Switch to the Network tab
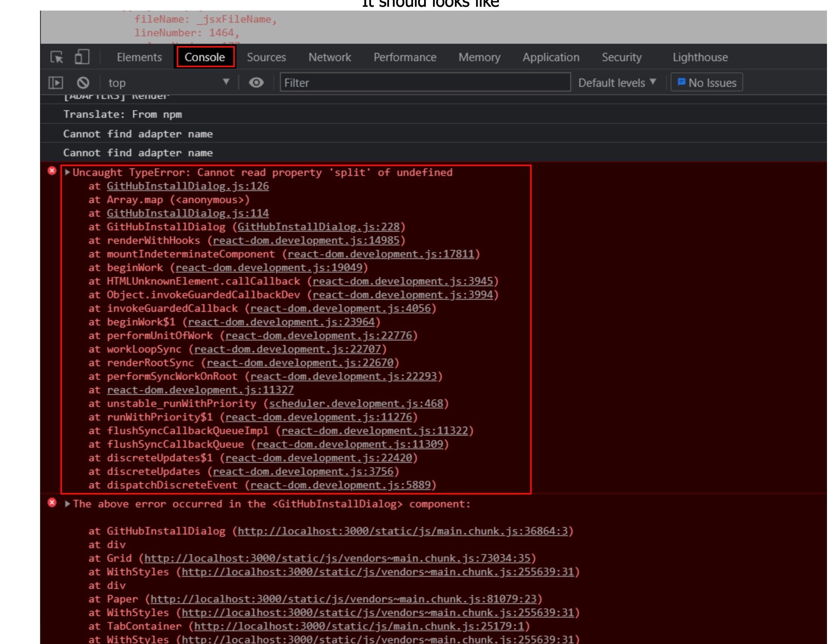This screenshot has width=830, height=644. click(x=330, y=57)
